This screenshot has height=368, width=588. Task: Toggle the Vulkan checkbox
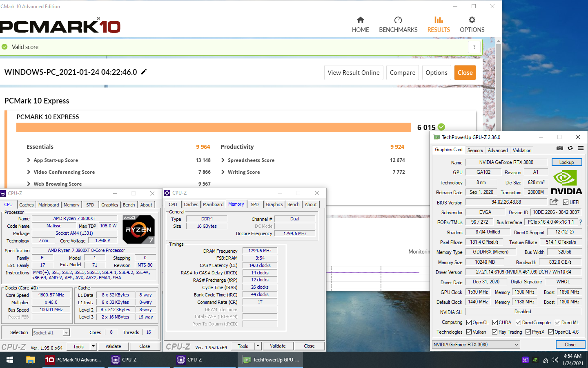[469, 332]
